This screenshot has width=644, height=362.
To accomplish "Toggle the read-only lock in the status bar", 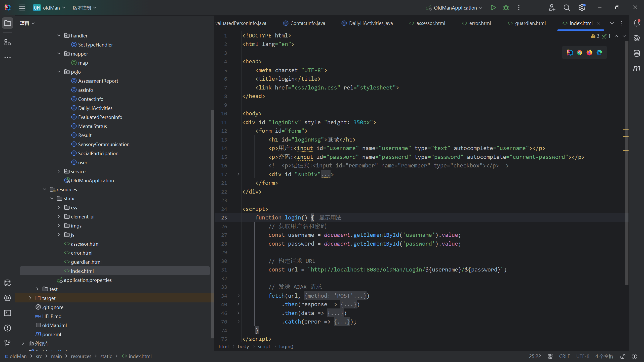I will pos(623,356).
